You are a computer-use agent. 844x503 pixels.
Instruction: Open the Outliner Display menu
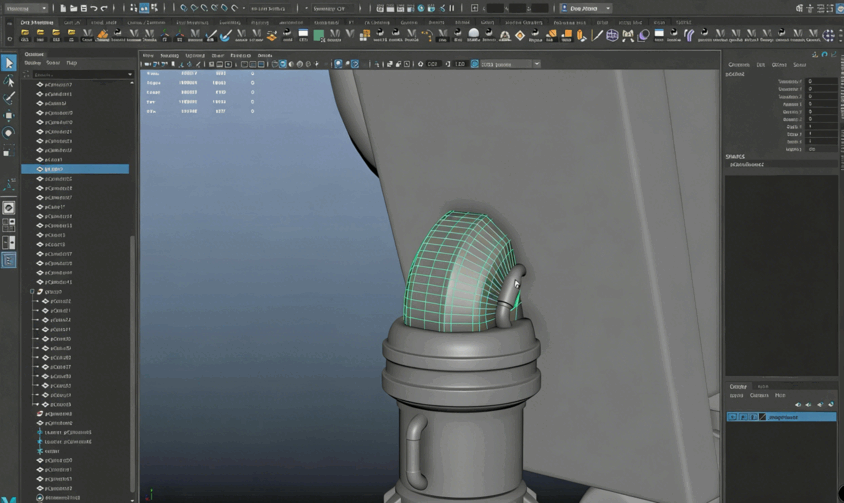[33, 63]
